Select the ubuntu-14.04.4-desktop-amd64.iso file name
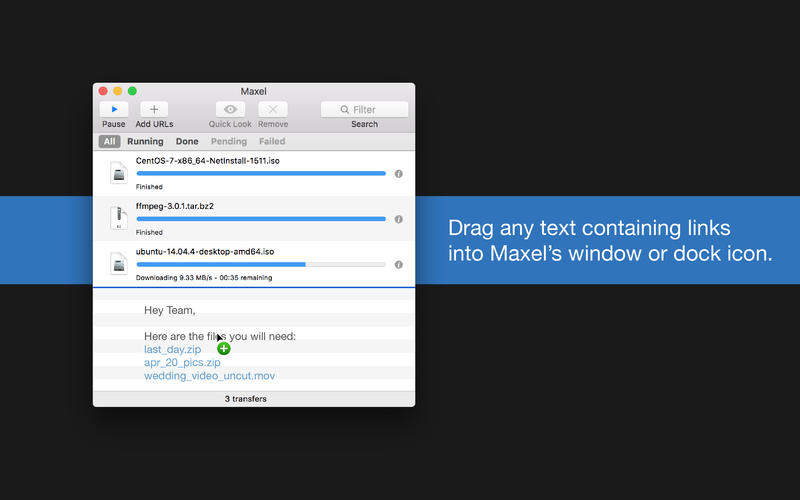This screenshot has height=500, width=800. click(x=205, y=252)
